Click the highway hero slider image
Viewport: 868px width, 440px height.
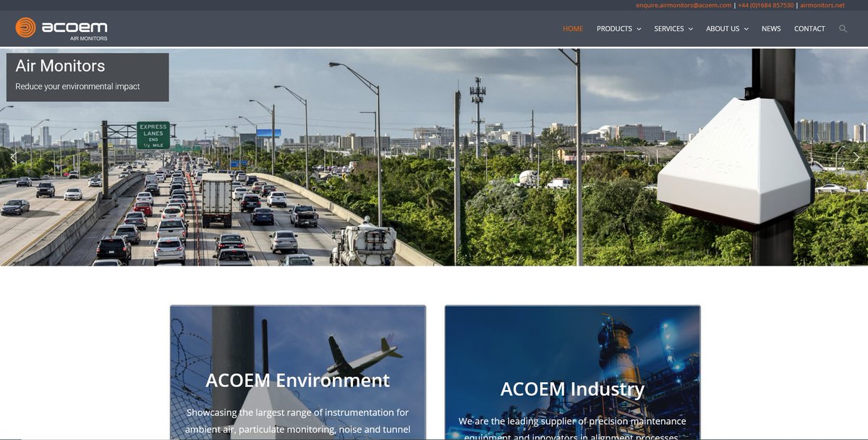434,157
